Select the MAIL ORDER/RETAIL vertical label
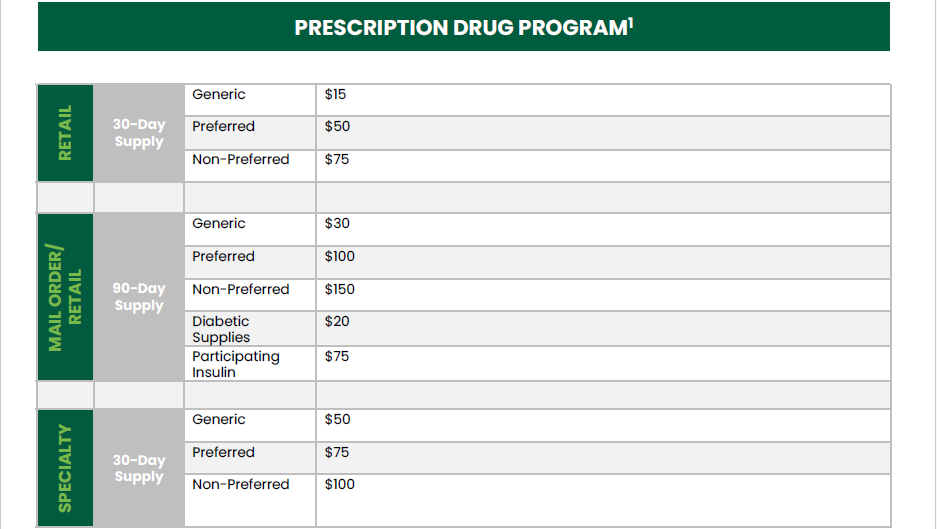The image size is (937, 529). [x=65, y=297]
